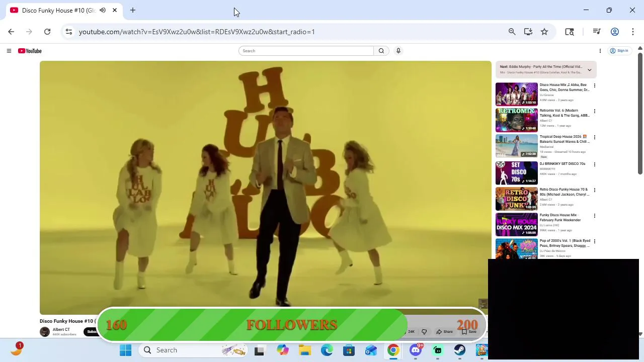Image resolution: width=644 pixels, height=362 pixels.
Task: Open YouTube settings three-dot menu near Sign in
Action: (x=600, y=51)
